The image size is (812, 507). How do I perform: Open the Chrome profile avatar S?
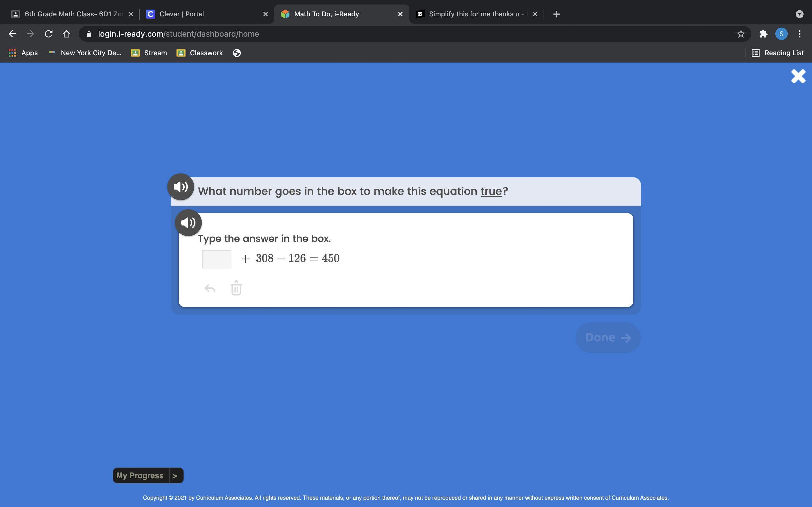tap(781, 34)
